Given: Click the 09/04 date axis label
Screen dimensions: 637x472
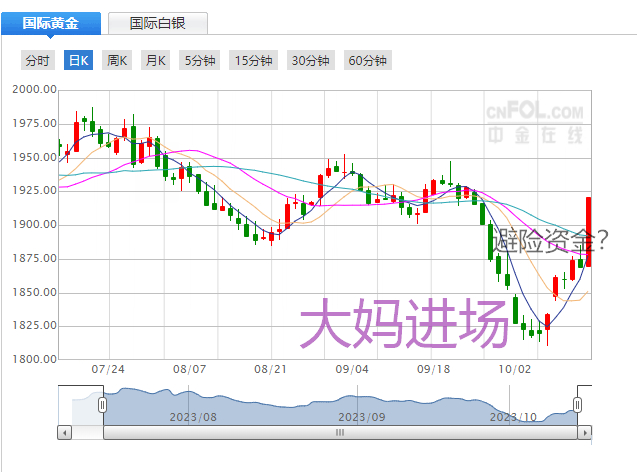Looking at the screenshot, I should (x=352, y=369).
